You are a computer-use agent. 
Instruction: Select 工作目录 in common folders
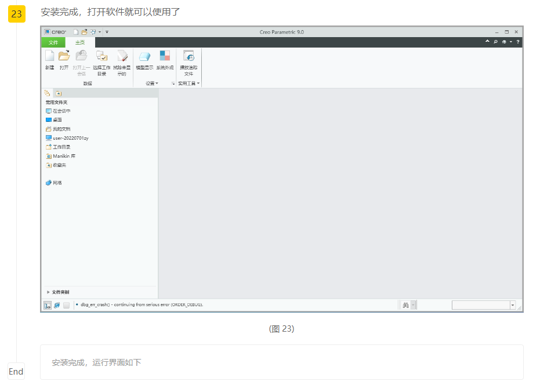(x=58, y=147)
